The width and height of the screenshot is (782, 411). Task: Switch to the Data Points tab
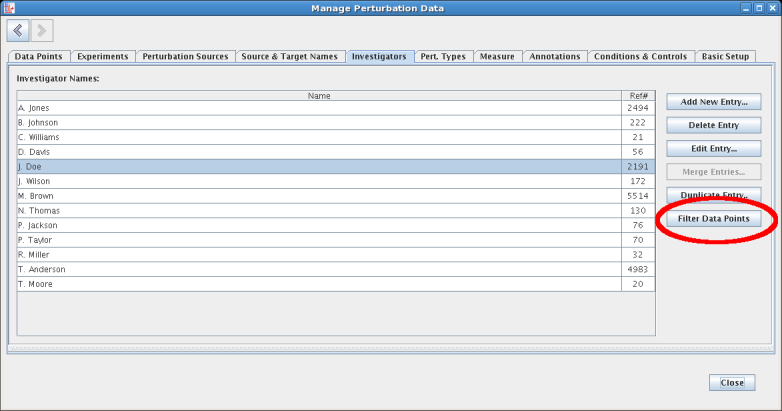(39, 57)
